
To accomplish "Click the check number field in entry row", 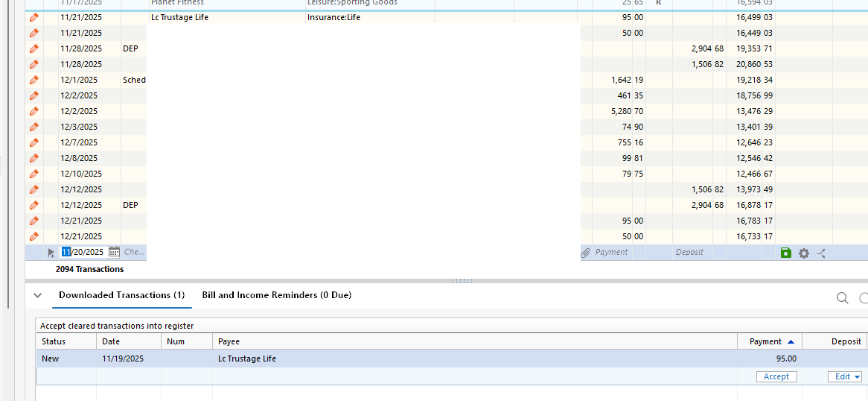I will 135,253.
